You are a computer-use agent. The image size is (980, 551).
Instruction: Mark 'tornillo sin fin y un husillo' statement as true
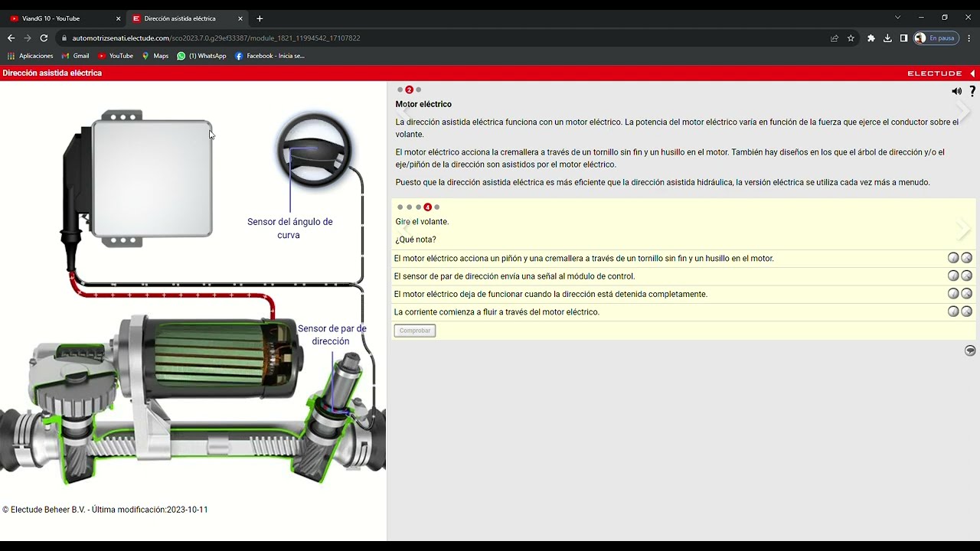click(953, 258)
